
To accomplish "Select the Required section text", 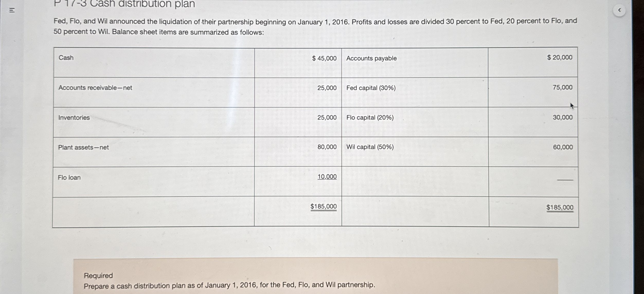I will [x=99, y=276].
